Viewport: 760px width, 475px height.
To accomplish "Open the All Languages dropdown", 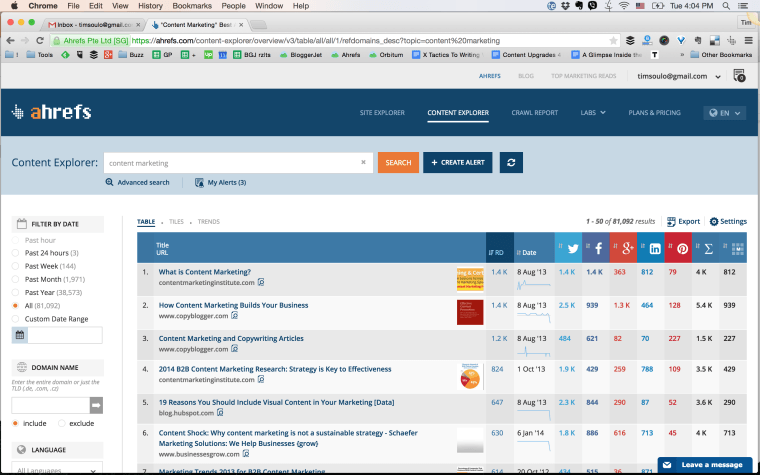I will pyautogui.click(x=57, y=468).
